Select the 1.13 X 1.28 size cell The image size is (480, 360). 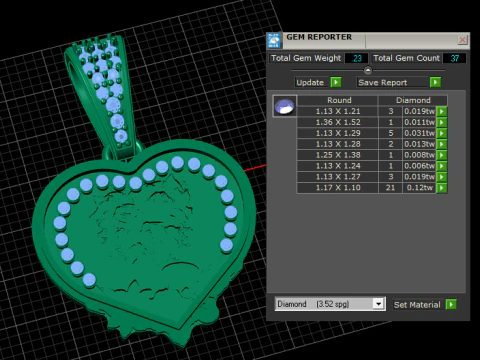pyautogui.click(x=338, y=144)
